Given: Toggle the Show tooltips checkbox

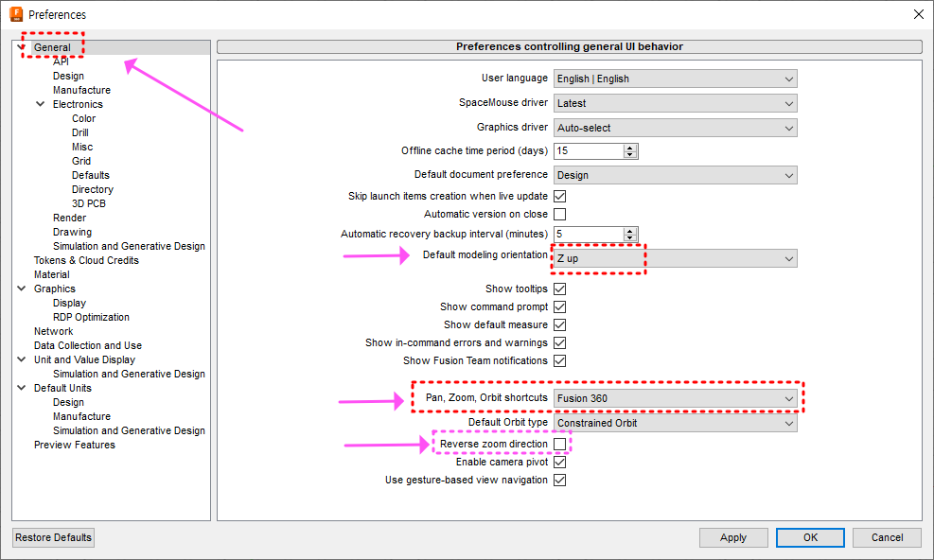Looking at the screenshot, I should coord(560,289).
